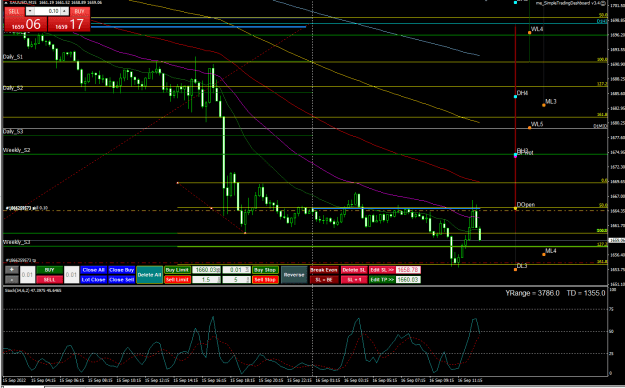
Task: Click the Break Even button
Action: coord(324,270)
